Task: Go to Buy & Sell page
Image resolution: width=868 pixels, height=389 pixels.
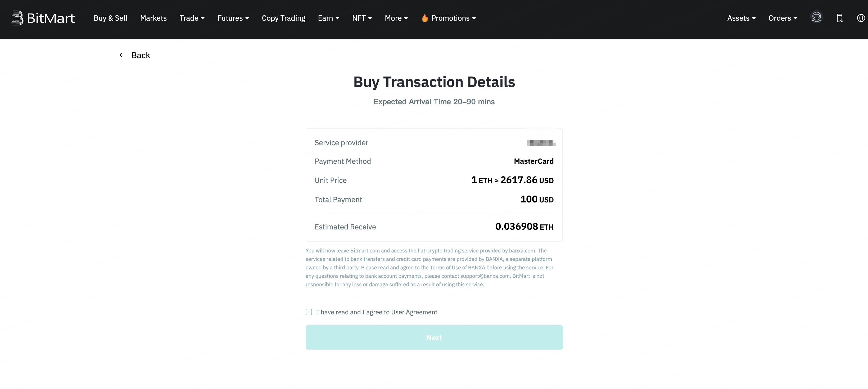Action: [x=111, y=18]
